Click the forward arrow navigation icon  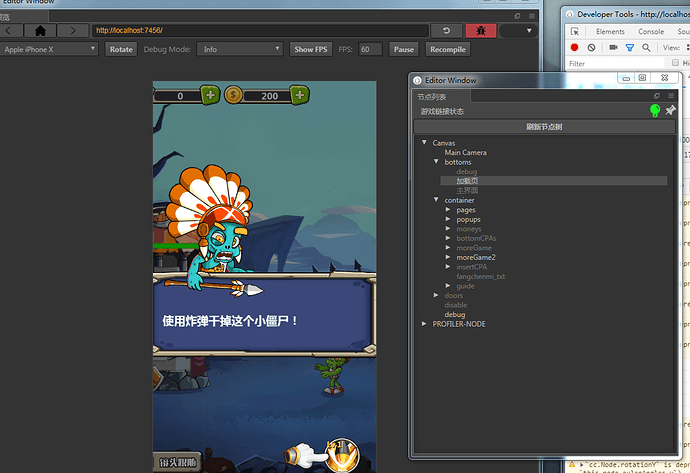click(x=73, y=30)
